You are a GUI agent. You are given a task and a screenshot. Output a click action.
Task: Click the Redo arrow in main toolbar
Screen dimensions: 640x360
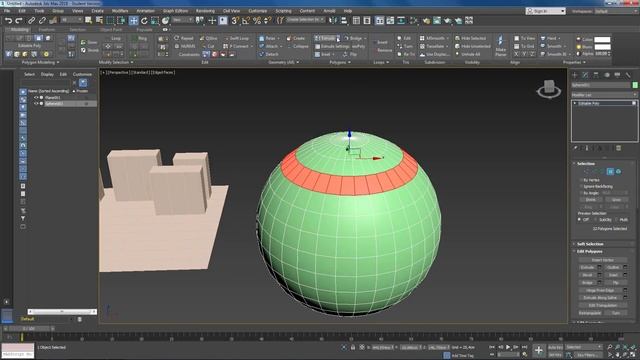[x=19, y=20]
